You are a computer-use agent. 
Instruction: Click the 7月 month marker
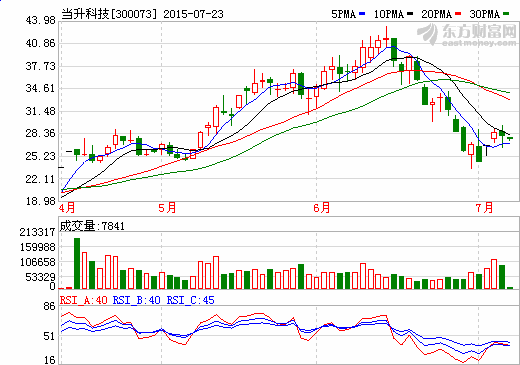484,208
